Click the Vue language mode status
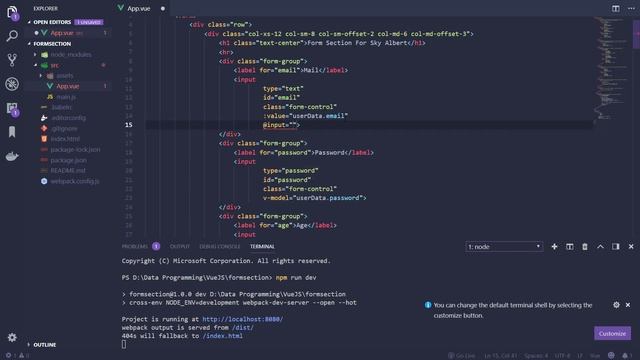The image size is (640, 360). pyautogui.click(x=595, y=356)
